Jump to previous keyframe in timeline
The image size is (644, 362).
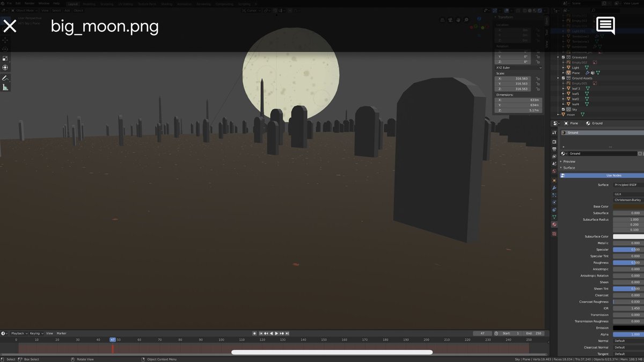click(x=266, y=334)
